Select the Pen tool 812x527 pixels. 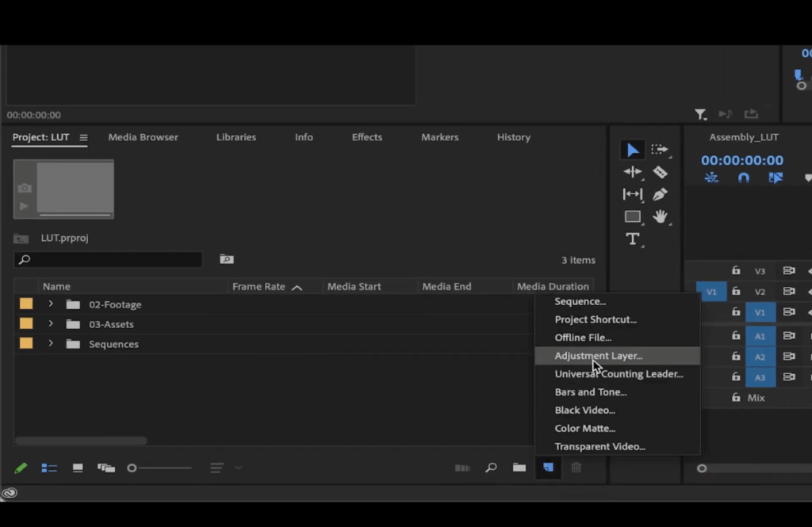pos(660,194)
